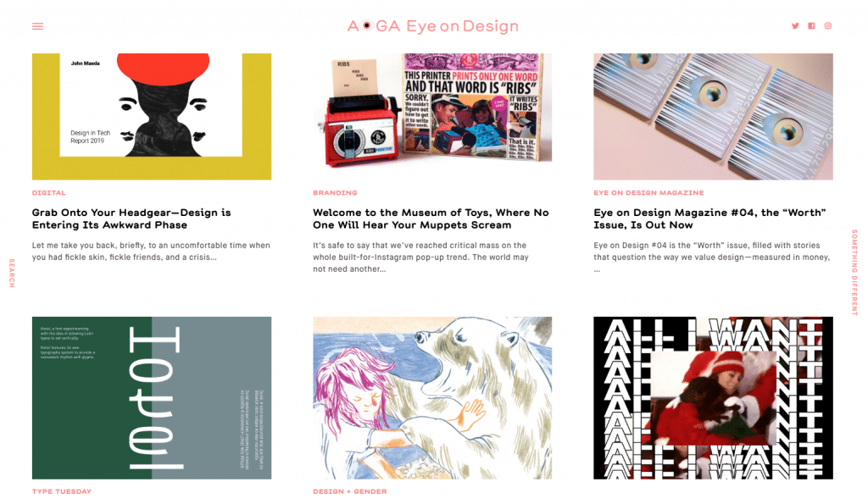
Task: Select the TYPE TUESDAY category tag
Action: [x=61, y=491]
